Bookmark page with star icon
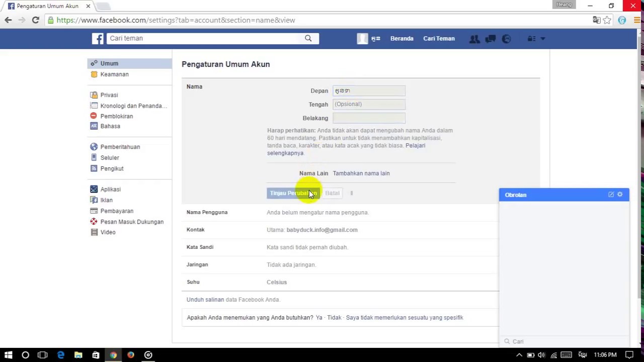Viewport: 644px width, 362px height. (607, 20)
